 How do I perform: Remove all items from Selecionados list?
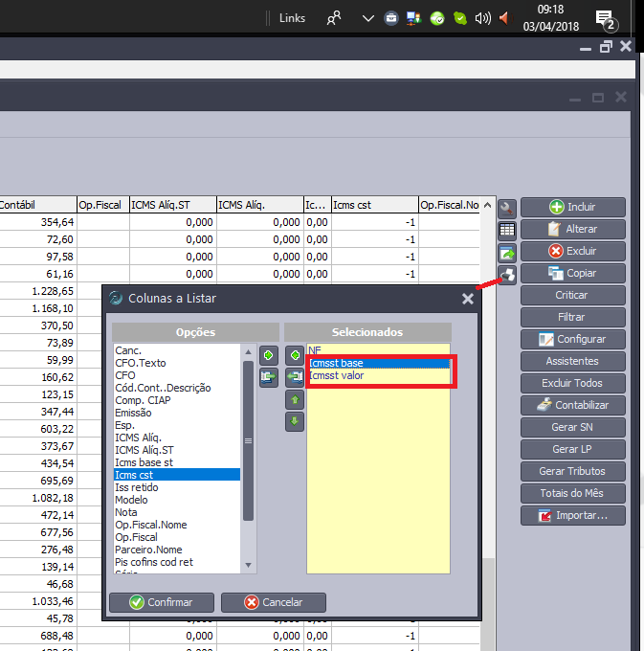pos(295,377)
